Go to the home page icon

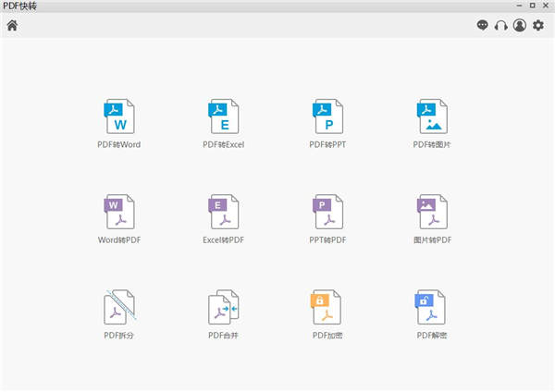[x=12, y=26]
